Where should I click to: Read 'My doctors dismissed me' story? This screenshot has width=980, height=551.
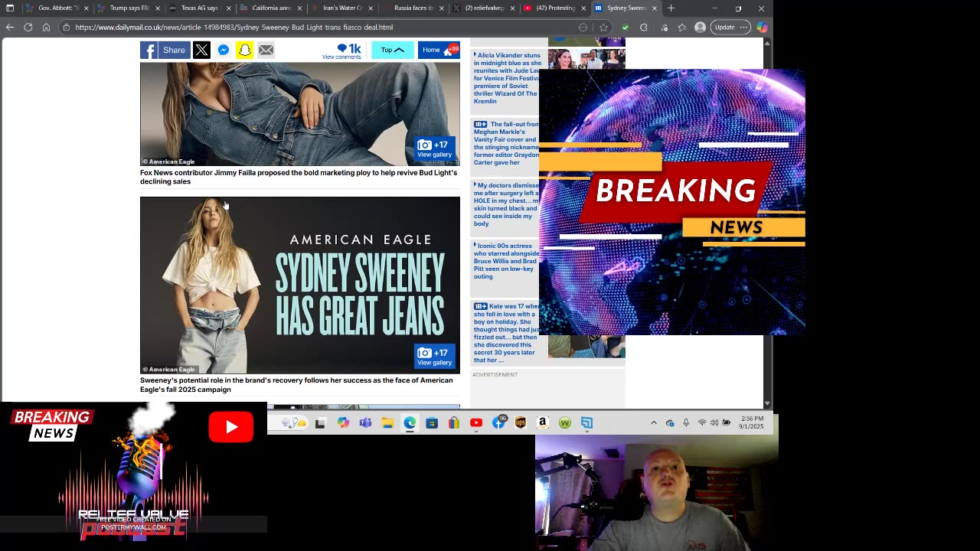[x=507, y=204]
